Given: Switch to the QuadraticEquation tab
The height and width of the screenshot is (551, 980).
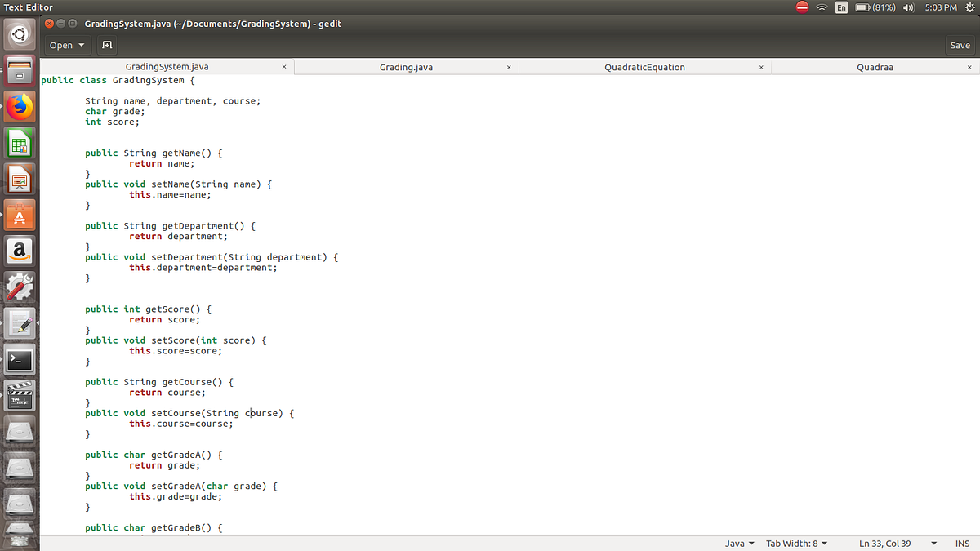Looking at the screenshot, I should point(645,67).
